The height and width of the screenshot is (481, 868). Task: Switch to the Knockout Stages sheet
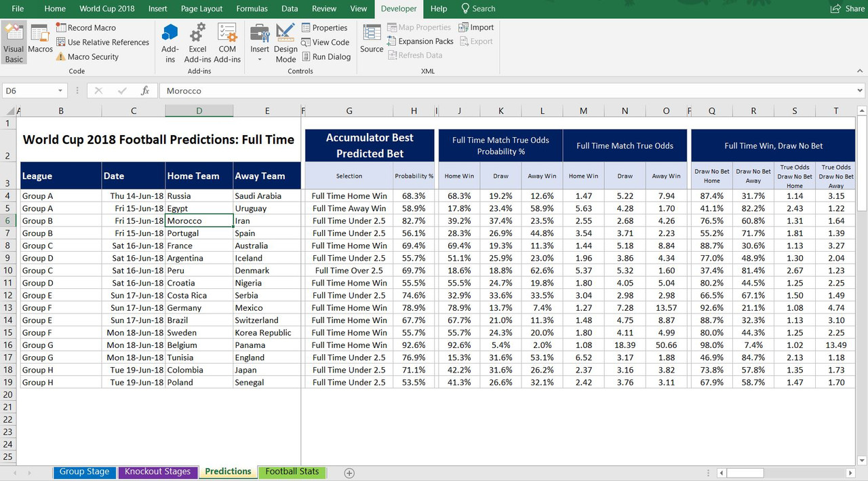[158, 472]
